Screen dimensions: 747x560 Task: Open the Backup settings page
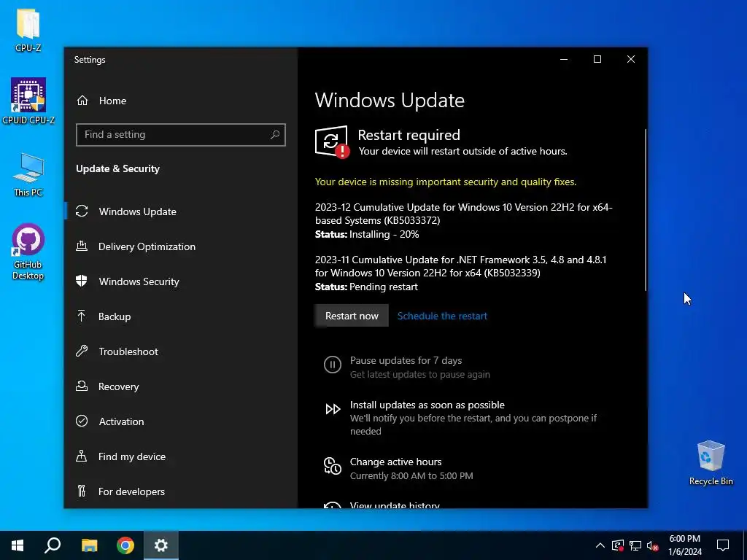pyautogui.click(x=181, y=316)
